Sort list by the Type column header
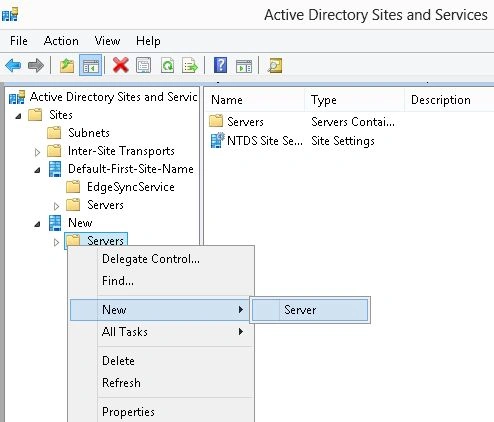The image size is (494, 422). tap(354, 100)
